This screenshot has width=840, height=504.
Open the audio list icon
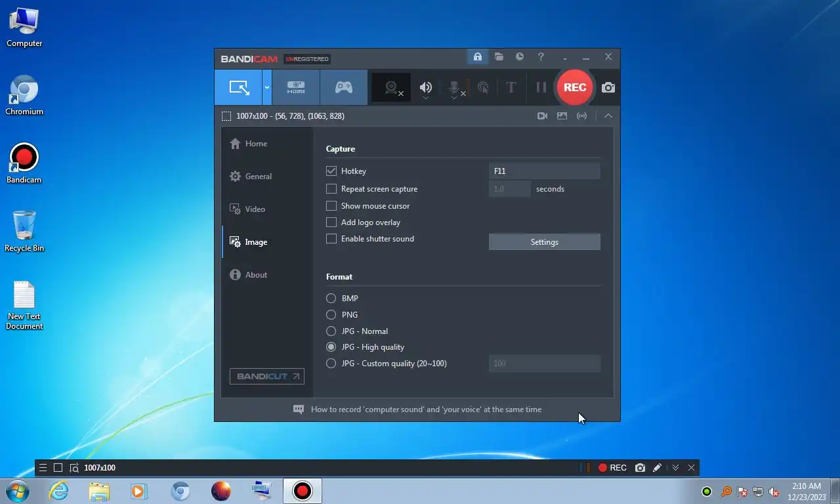pos(581,116)
